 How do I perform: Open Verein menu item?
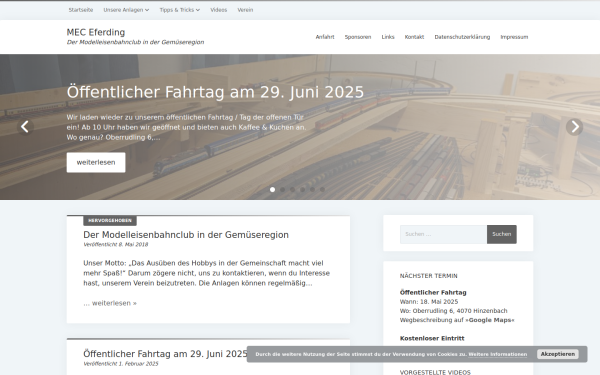pos(245,10)
